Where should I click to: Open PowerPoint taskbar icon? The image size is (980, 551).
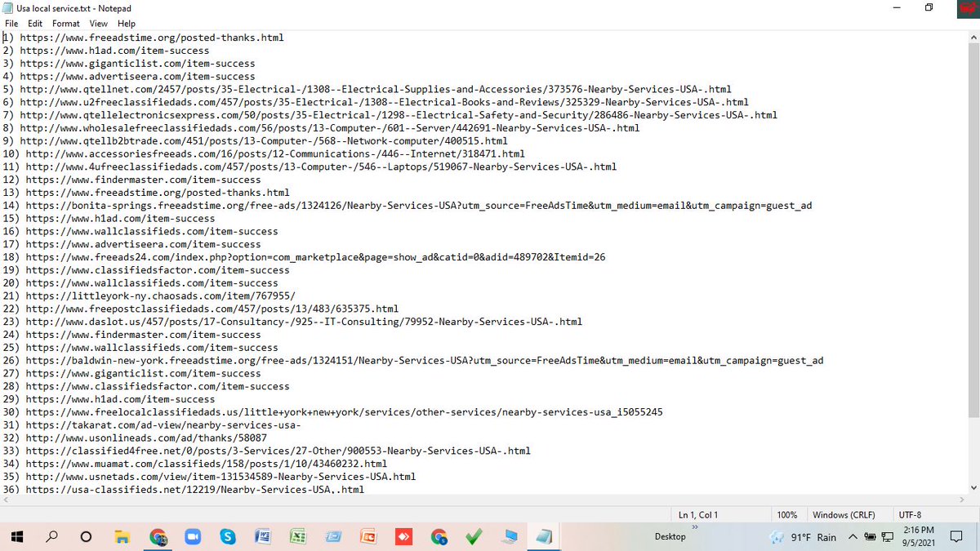pos(369,537)
